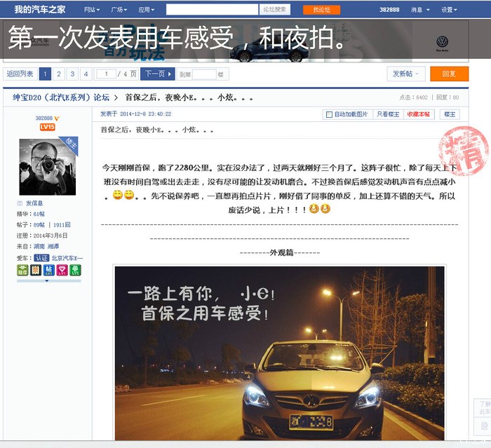Click the 绅宝D20 forum breadcrumb link
The height and width of the screenshot is (448, 491).
(x=60, y=97)
